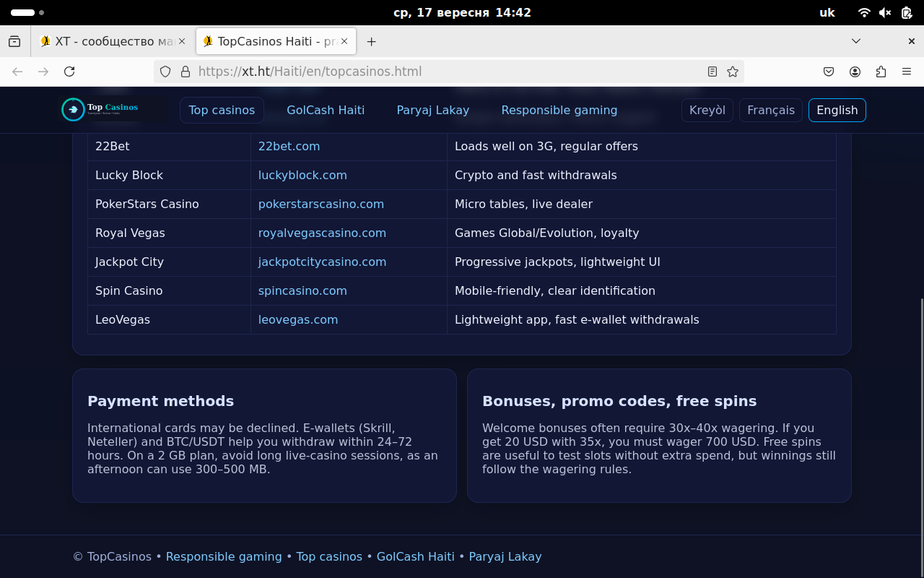This screenshot has height=578, width=924.
Task: Bookmark this page with the star icon
Action: [733, 72]
